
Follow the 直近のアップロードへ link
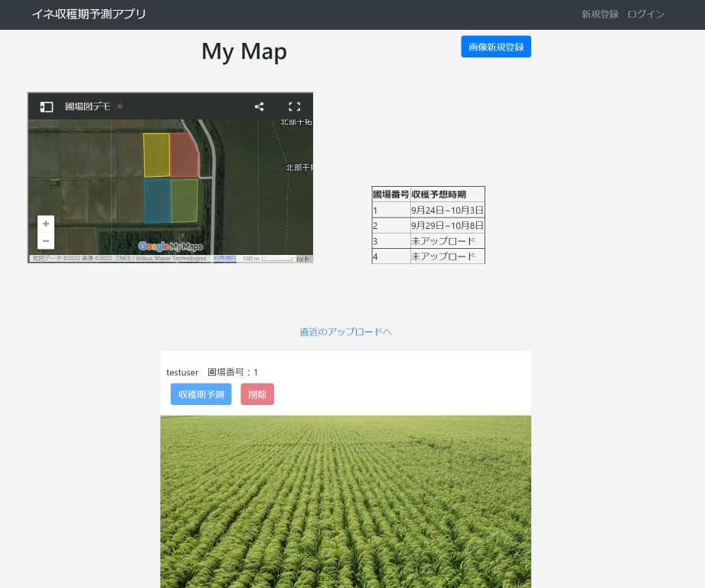tap(345, 332)
